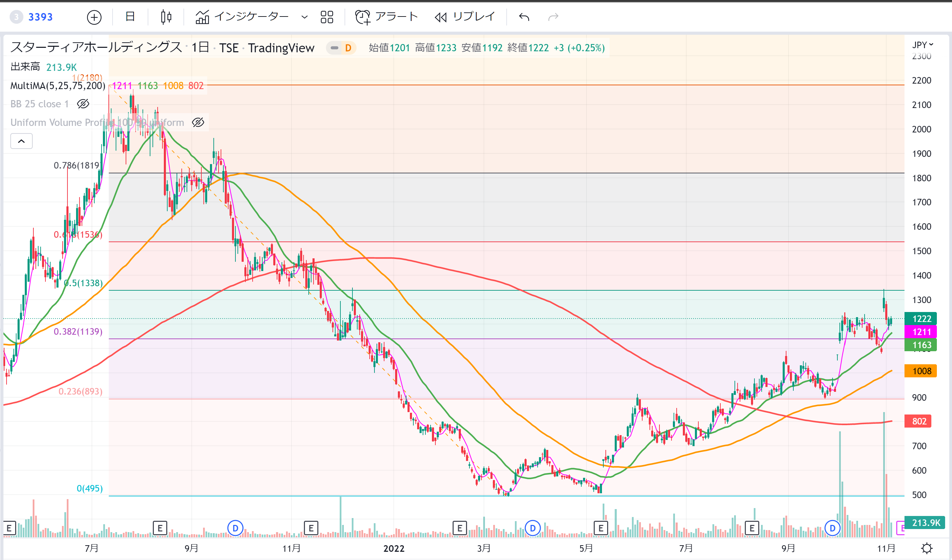This screenshot has height=560, width=952.
Task: Click the dividend D marker in late September 2022
Action: (832, 528)
